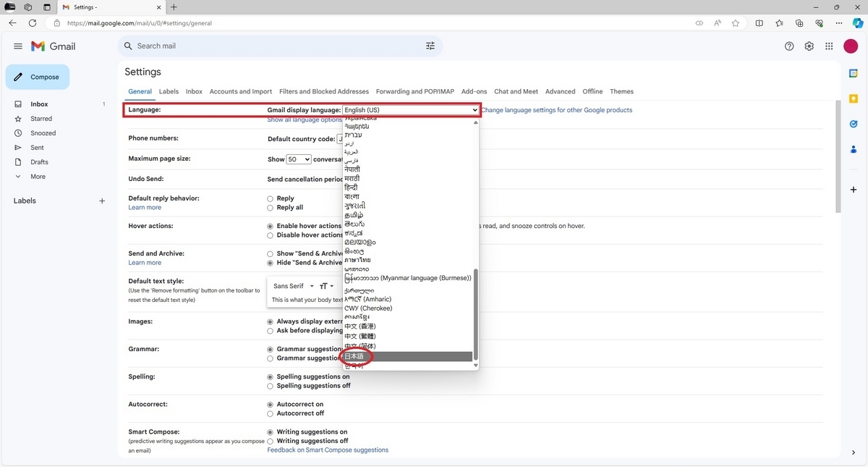Choose the (Amharic) language option
The width and height of the screenshot is (868, 467).
pyautogui.click(x=408, y=299)
